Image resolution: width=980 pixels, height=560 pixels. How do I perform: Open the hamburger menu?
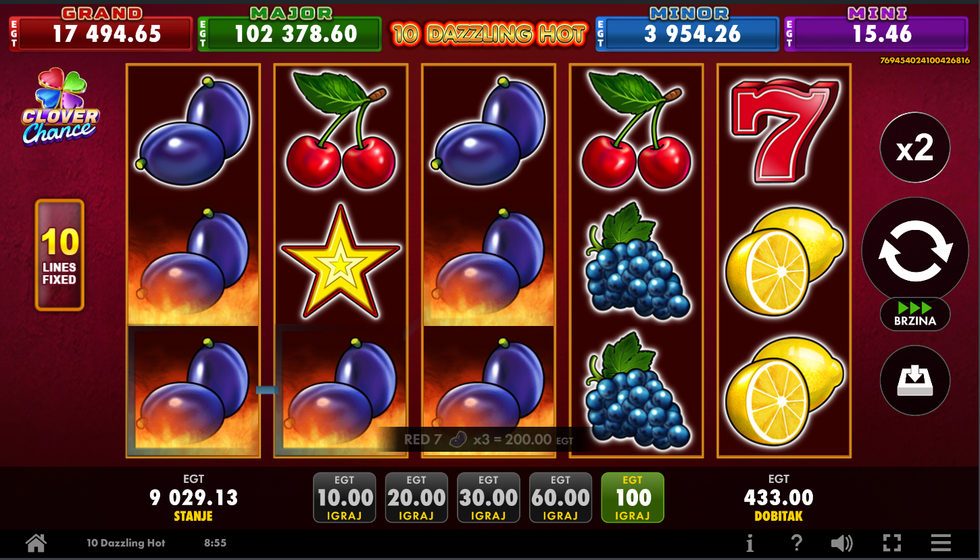[x=941, y=542]
